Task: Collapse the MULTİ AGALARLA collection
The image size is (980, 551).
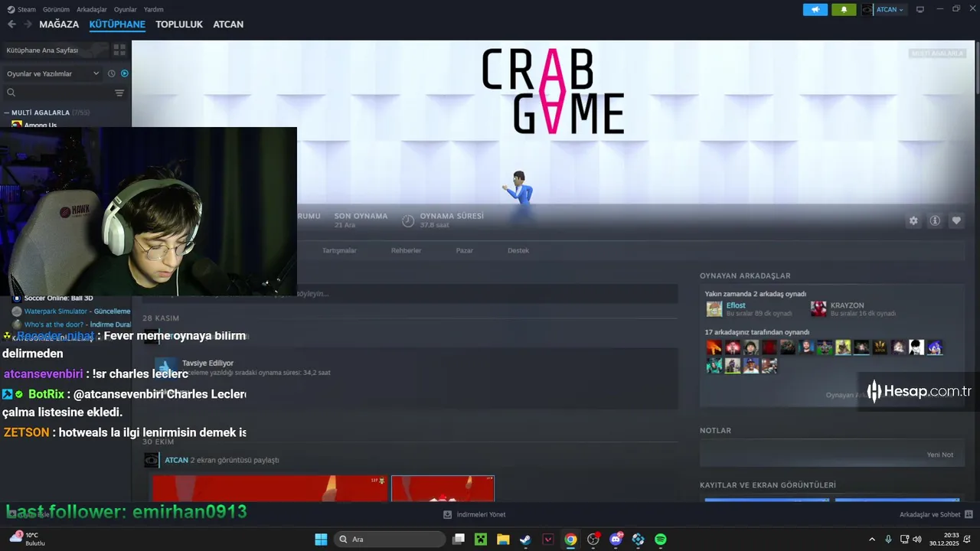Action: coord(7,112)
